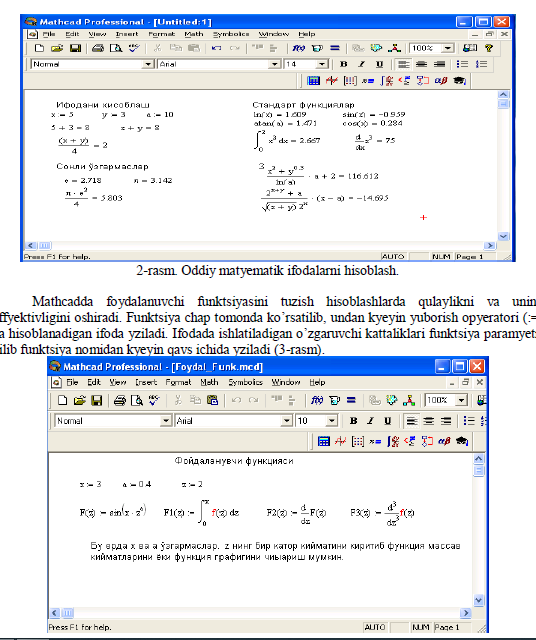Open Calculus integral palette in Untitled:1 window
The height and width of the screenshot is (640, 536).
tap(386, 80)
